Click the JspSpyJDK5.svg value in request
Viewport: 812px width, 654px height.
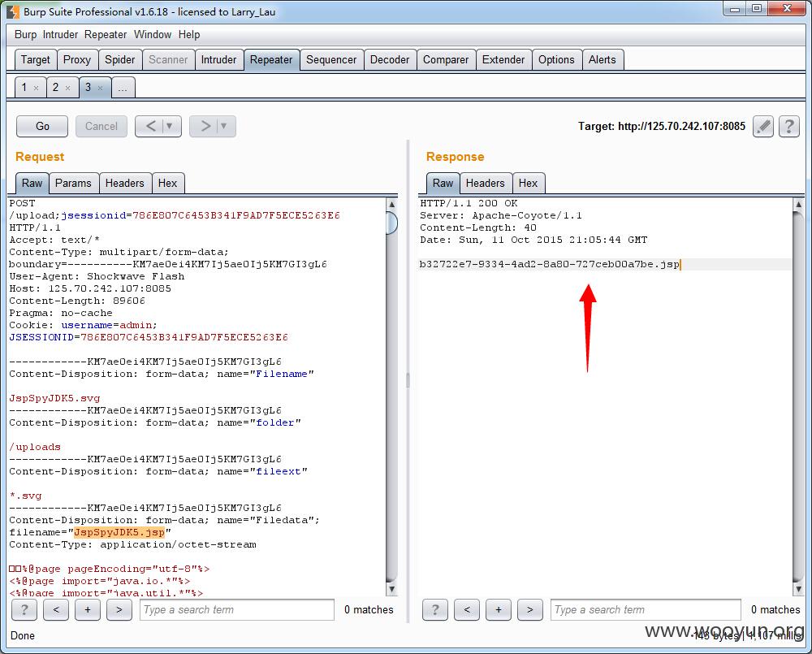55,398
